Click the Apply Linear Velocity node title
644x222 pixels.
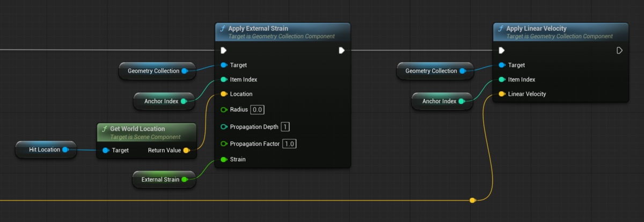(x=536, y=28)
